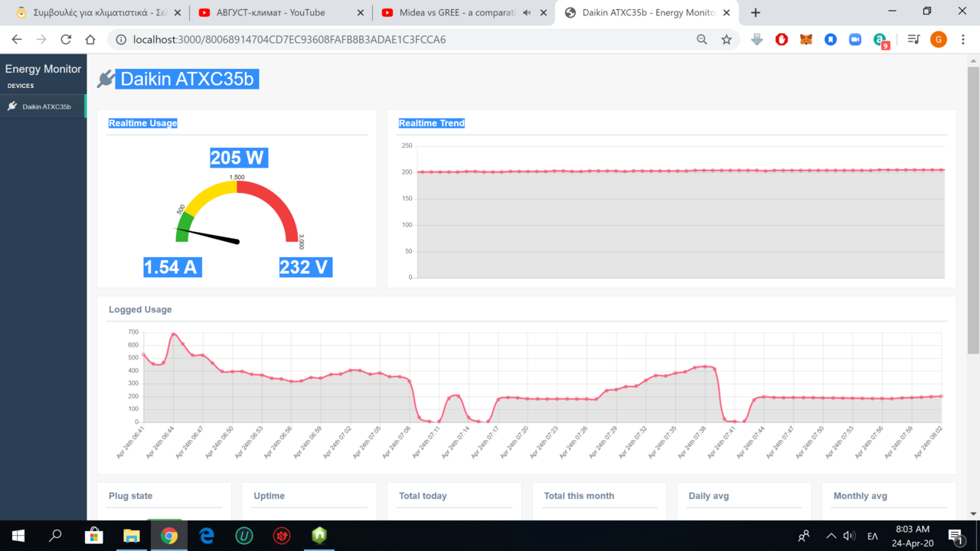Open the notification action center
This screenshot has width=980, height=551.
(x=956, y=536)
